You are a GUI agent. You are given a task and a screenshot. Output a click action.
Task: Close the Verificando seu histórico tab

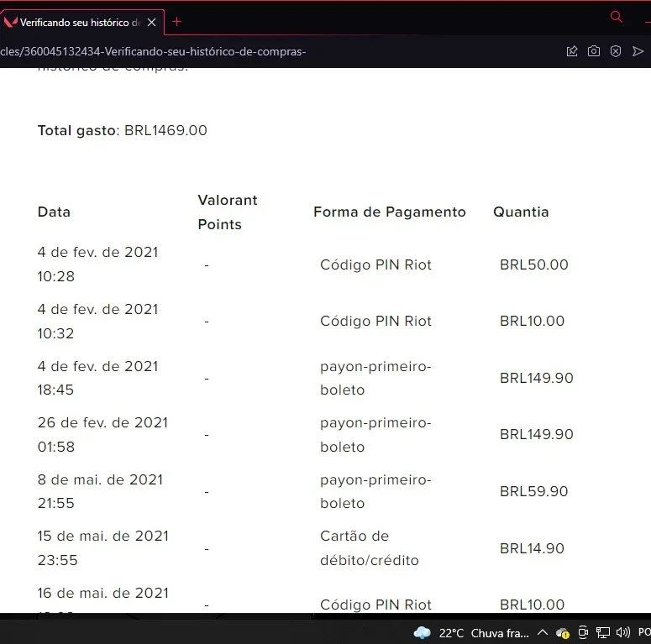tap(152, 23)
